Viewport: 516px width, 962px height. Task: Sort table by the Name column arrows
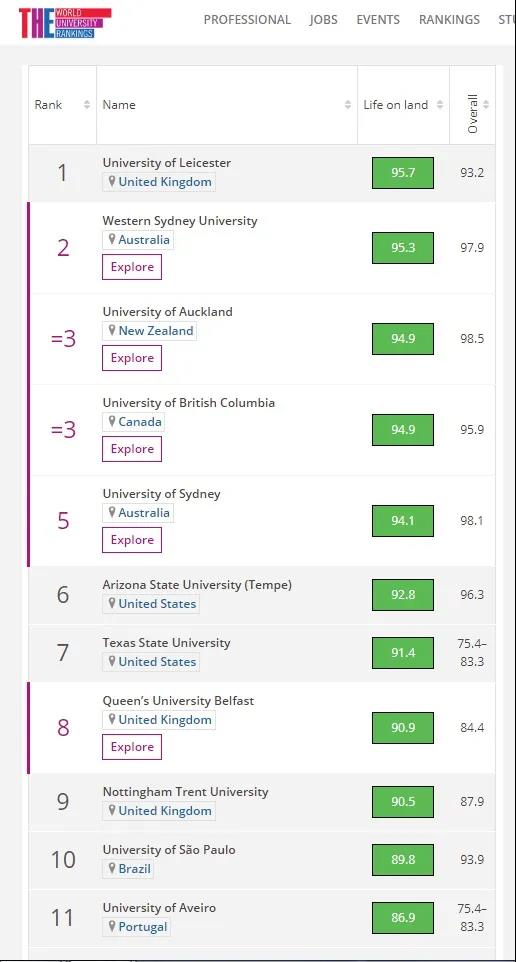point(348,105)
